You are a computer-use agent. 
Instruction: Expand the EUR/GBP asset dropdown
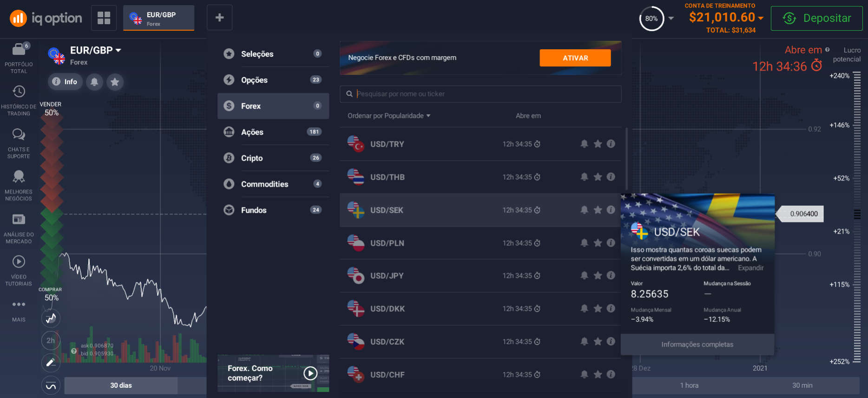pyautogui.click(x=118, y=50)
